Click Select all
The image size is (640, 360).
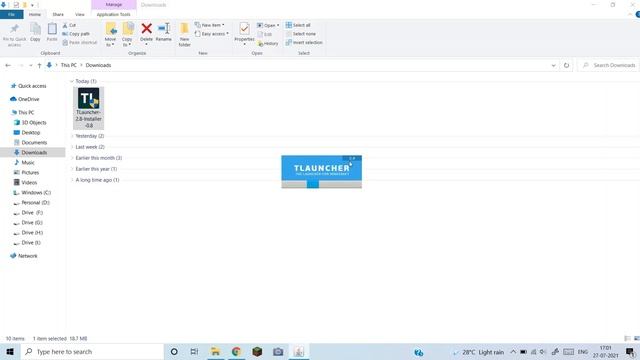click(298, 25)
